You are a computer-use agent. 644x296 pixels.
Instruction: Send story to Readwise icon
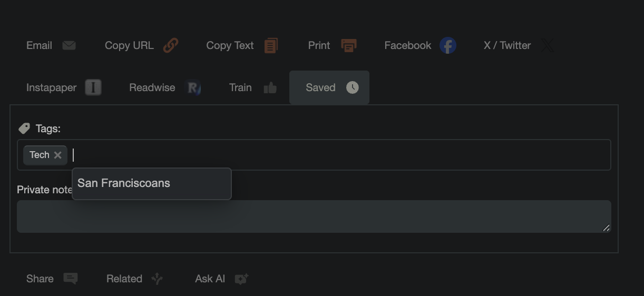point(193,88)
